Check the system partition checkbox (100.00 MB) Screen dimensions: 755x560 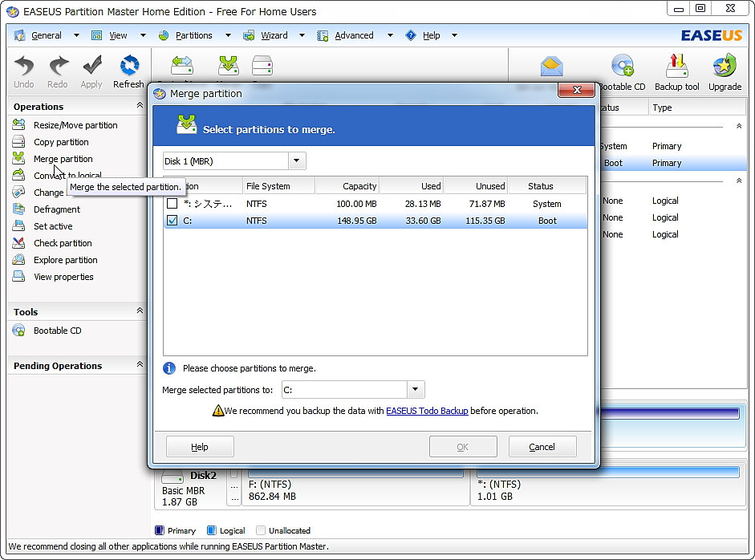(172, 204)
